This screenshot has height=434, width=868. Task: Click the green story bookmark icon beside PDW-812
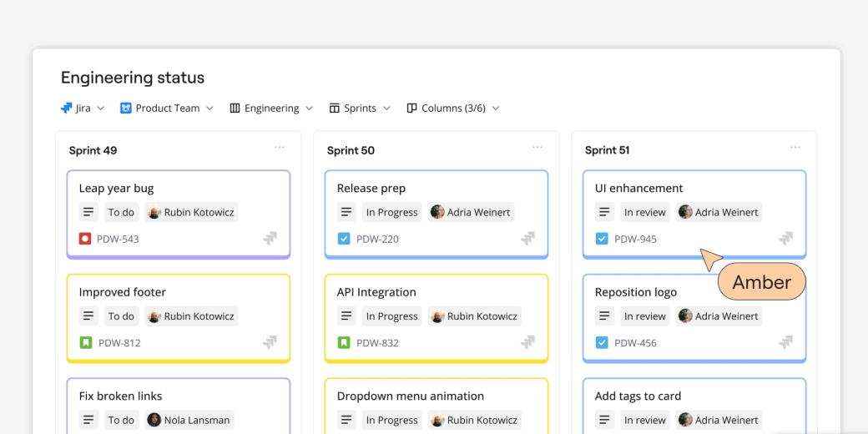[85, 343]
